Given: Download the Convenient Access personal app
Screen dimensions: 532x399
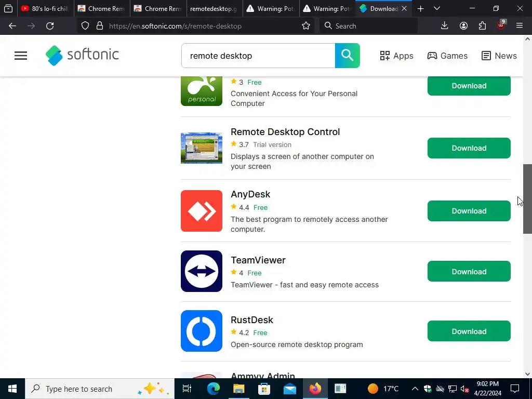Looking at the screenshot, I should coord(469,86).
